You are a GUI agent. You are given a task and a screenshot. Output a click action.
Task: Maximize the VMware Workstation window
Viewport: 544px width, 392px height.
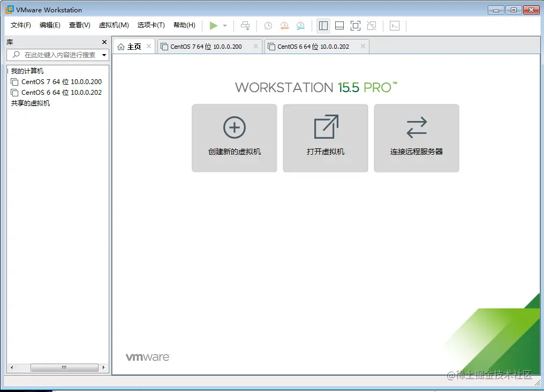[513, 10]
